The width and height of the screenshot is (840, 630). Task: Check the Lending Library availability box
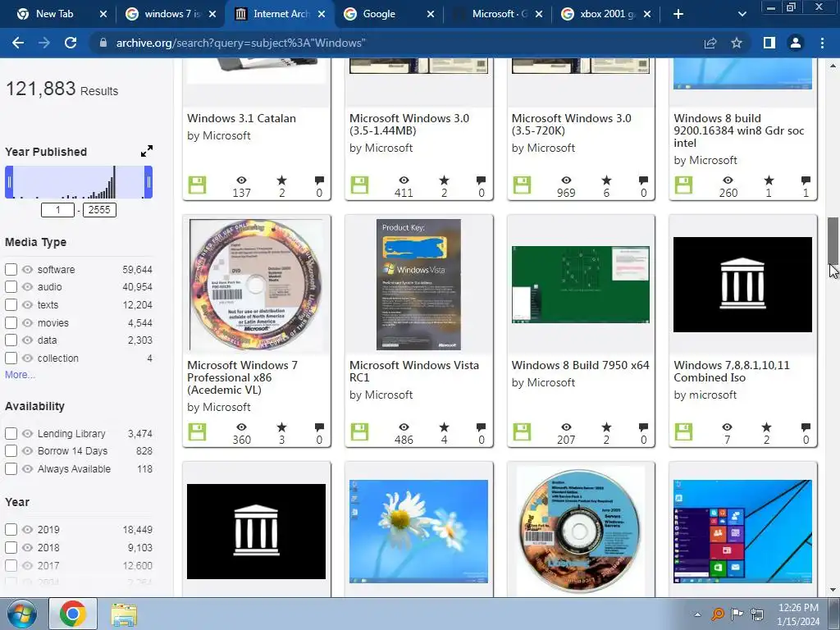tap(11, 433)
